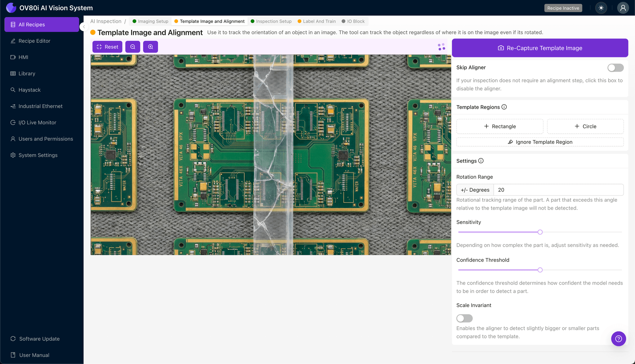This screenshot has width=635, height=364.
Task: Collapse the sidebar with the chevron arrow
Action: click(x=84, y=27)
